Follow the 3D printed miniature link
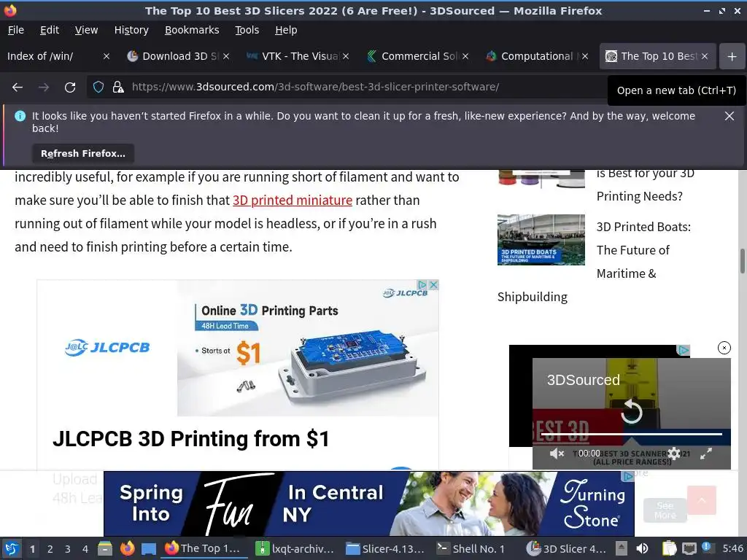The image size is (747, 560). (x=293, y=200)
